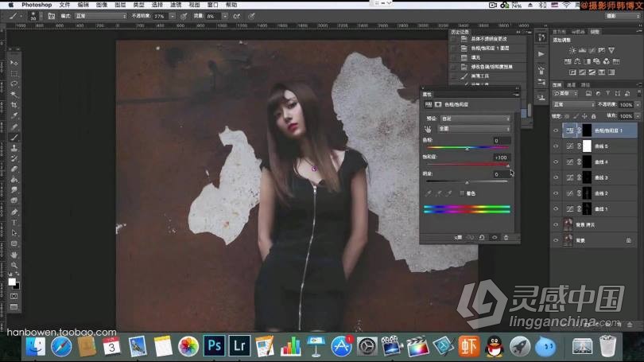This screenshot has width=644, height=362.
Task: Click the 曲线 5 white mask thumbnail
Action: [x=587, y=146]
